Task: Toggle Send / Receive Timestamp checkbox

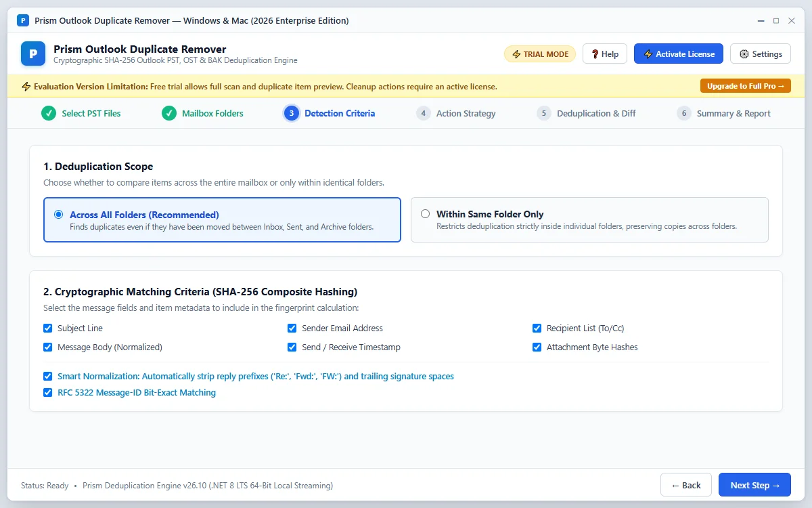Action: (292, 347)
